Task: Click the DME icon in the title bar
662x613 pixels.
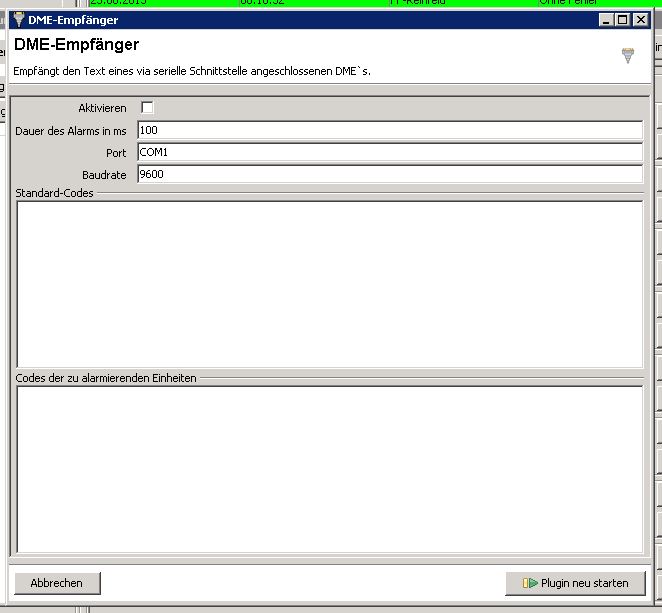Action: (18, 19)
